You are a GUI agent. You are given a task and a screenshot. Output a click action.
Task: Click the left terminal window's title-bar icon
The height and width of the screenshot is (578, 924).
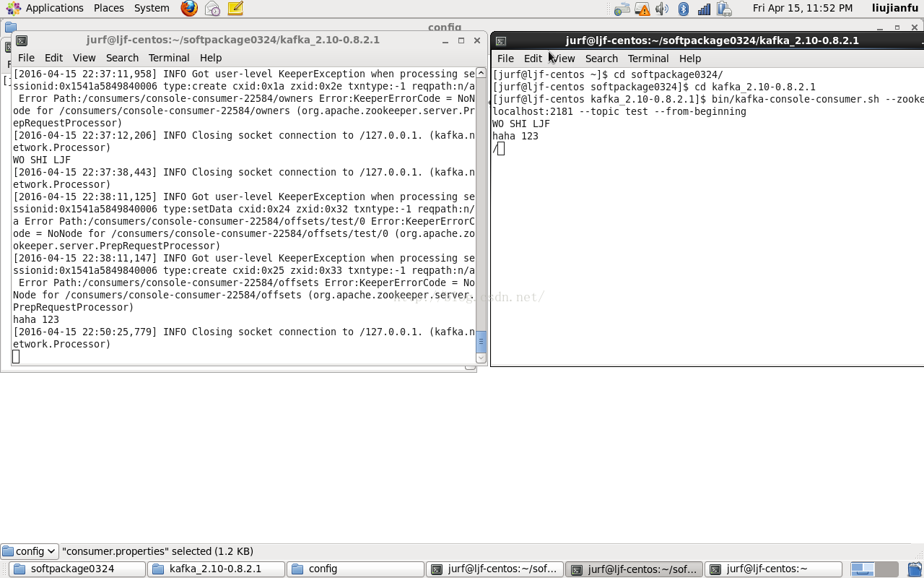(22, 40)
